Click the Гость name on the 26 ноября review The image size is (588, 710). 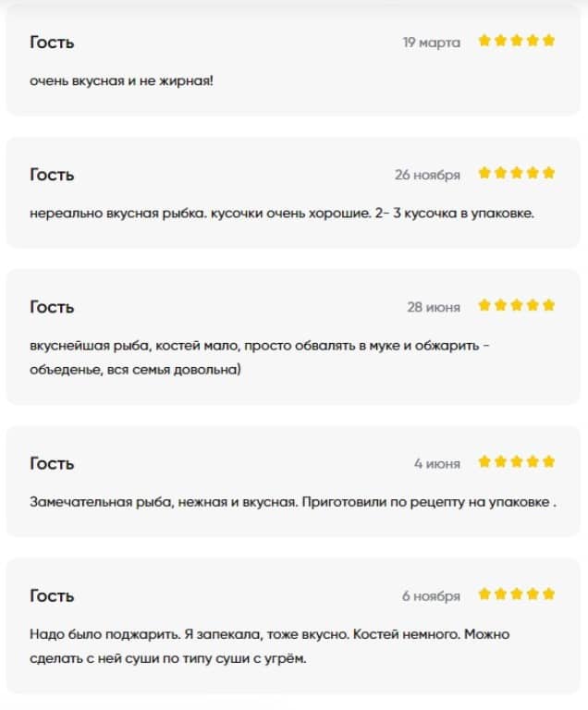52,175
